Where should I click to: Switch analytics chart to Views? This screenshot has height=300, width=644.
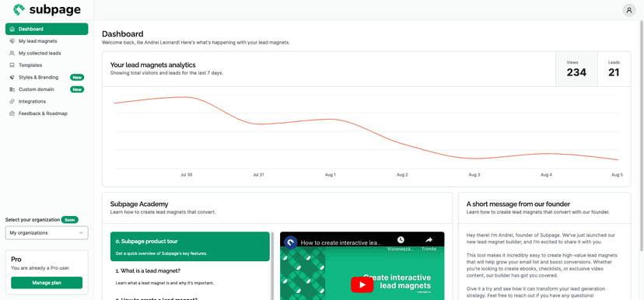pos(576,69)
